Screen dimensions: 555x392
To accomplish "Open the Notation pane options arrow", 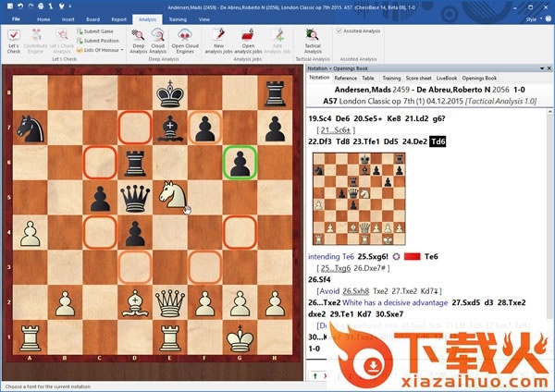I will coord(542,68).
